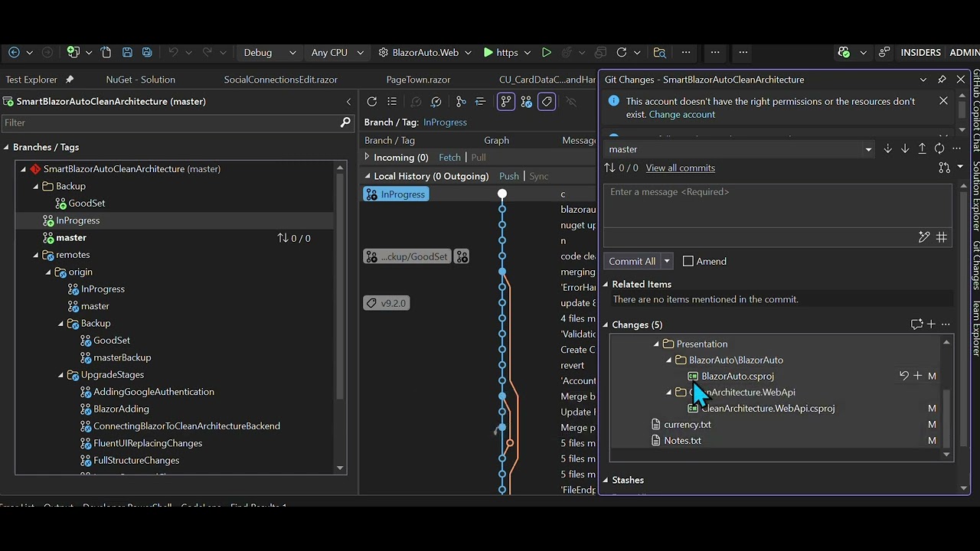Click the branch Filter input field

pyautogui.click(x=177, y=122)
